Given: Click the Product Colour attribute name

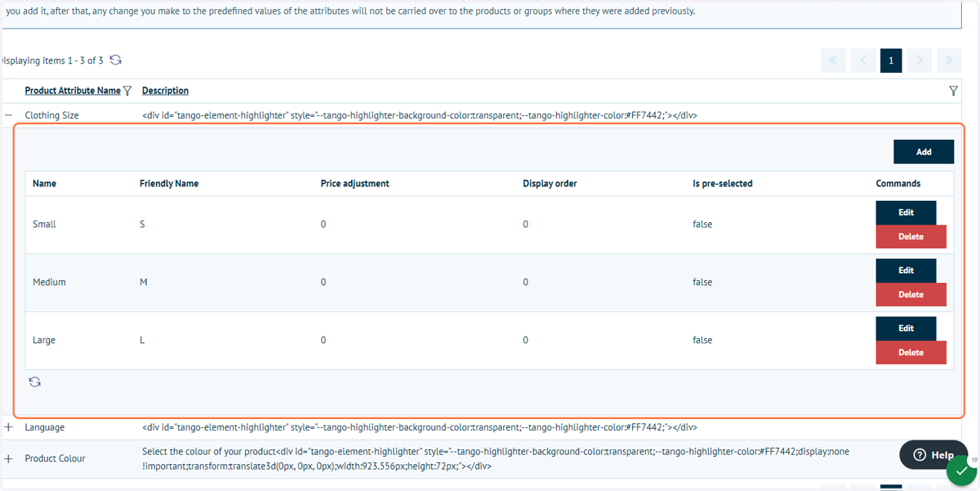Looking at the screenshot, I should coord(55,458).
